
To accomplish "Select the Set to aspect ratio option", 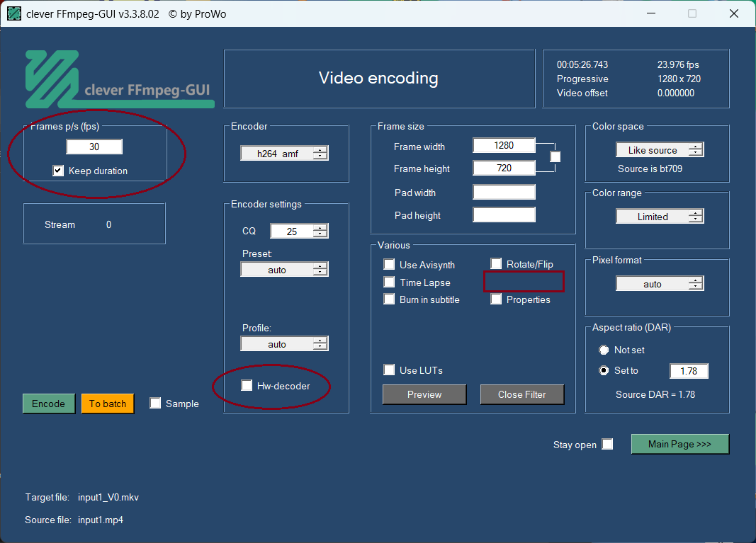I will pyautogui.click(x=604, y=370).
